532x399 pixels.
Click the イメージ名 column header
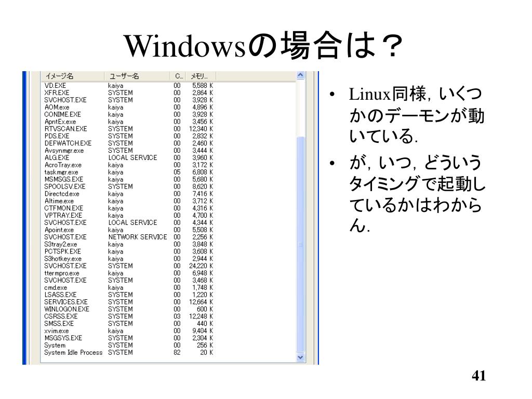pyautogui.click(x=72, y=76)
